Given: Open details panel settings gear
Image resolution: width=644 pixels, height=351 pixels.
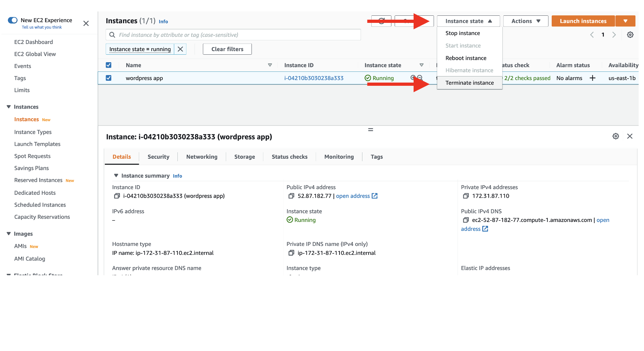Looking at the screenshot, I should click(616, 136).
